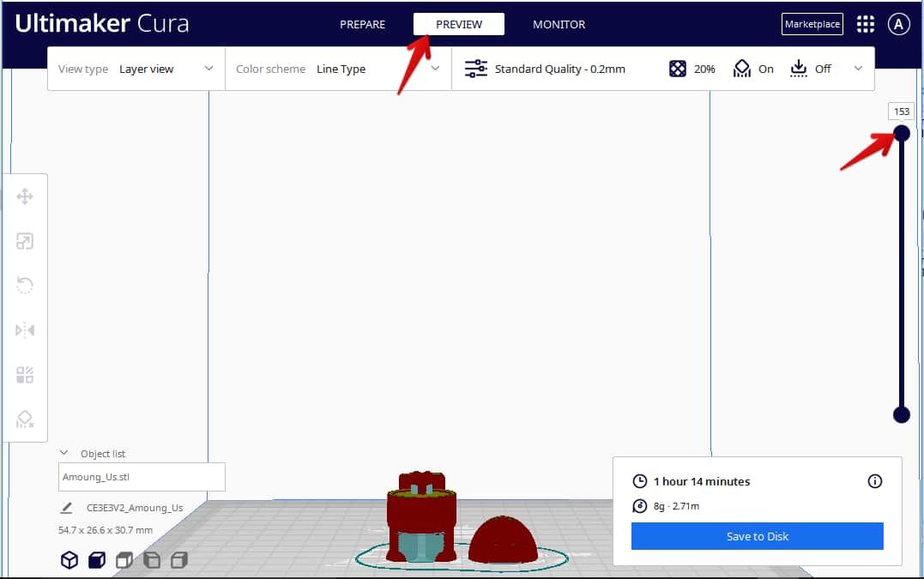The image size is (924, 579).
Task: Click the Save to Disk button
Action: [x=757, y=536]
